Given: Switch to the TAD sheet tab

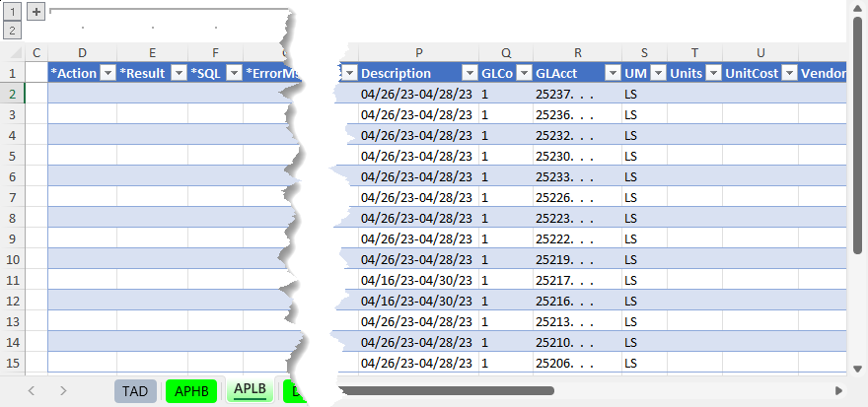Looking at the screenshot, I should [136, 391].
